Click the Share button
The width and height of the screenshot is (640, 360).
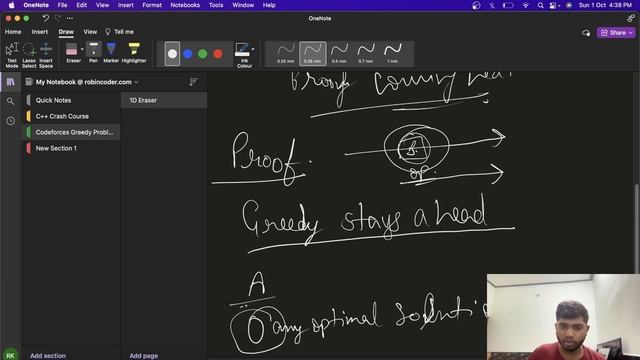[616, 33]
